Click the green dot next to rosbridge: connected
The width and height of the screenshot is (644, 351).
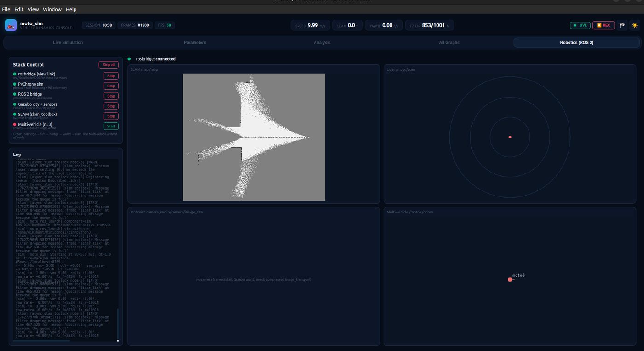point(129,59)
